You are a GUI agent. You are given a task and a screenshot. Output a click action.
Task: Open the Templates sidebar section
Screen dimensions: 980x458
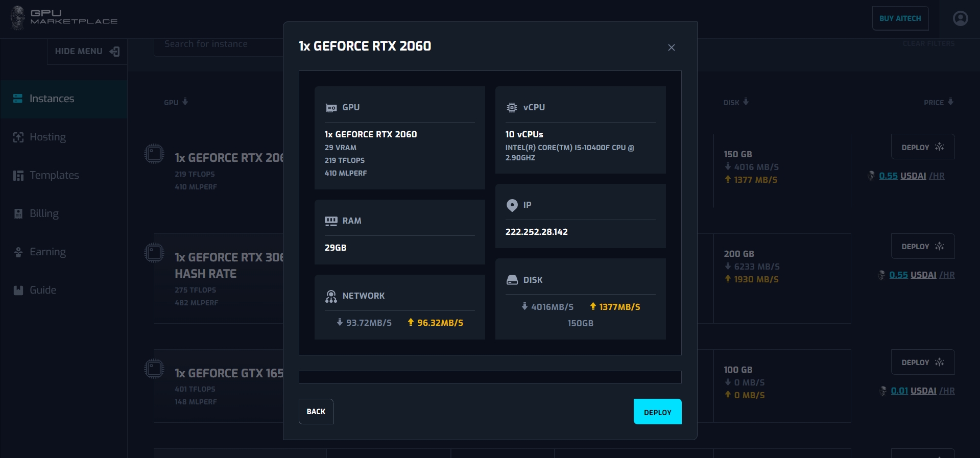click(54, 175)
